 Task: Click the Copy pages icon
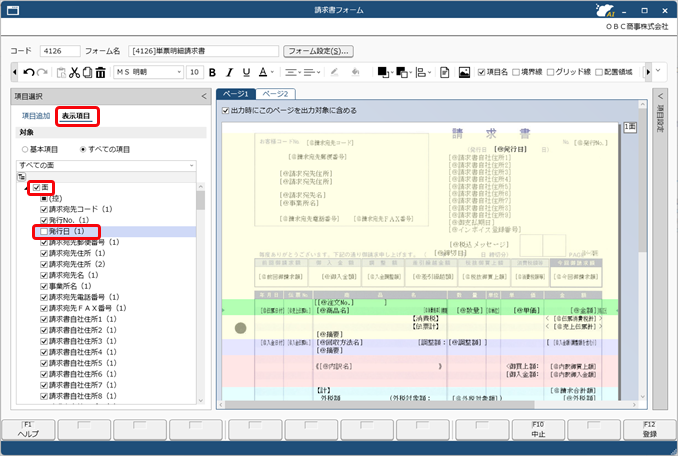[88, 72]
